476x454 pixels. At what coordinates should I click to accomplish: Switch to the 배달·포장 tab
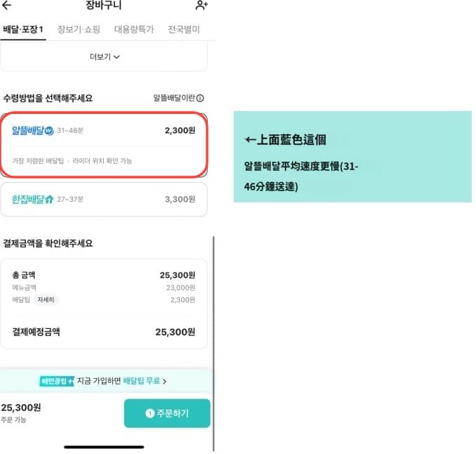(x=23, y=30)
